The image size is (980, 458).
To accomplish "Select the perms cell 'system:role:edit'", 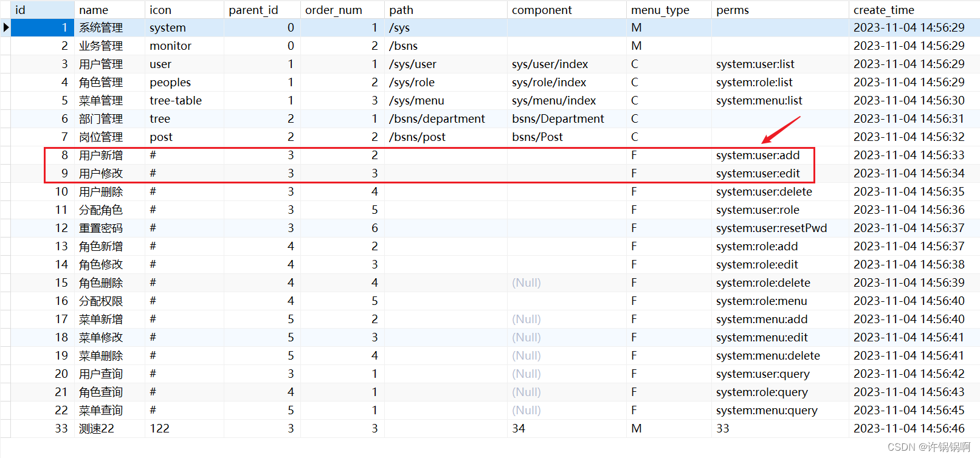I will (780, 265).
